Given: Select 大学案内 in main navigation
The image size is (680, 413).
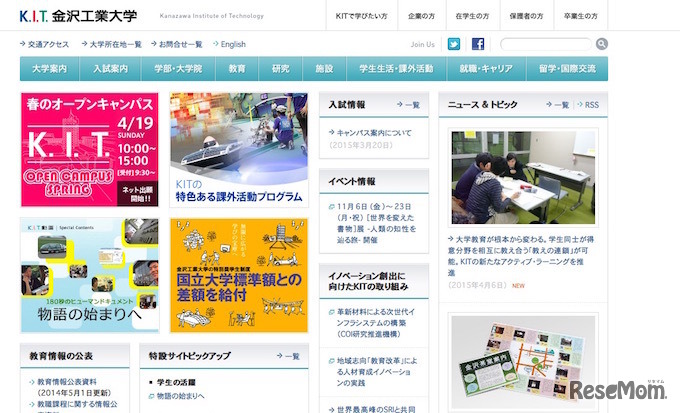Looking at the screenshot, I should [x=49, y=69].
